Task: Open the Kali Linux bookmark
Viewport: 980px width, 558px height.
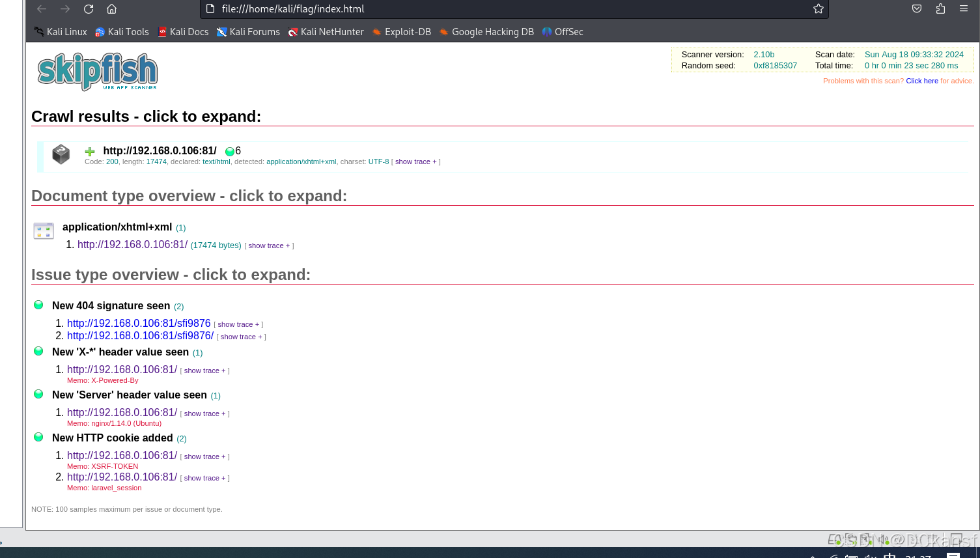Action: pyautogui.click(x=61, y=32)
